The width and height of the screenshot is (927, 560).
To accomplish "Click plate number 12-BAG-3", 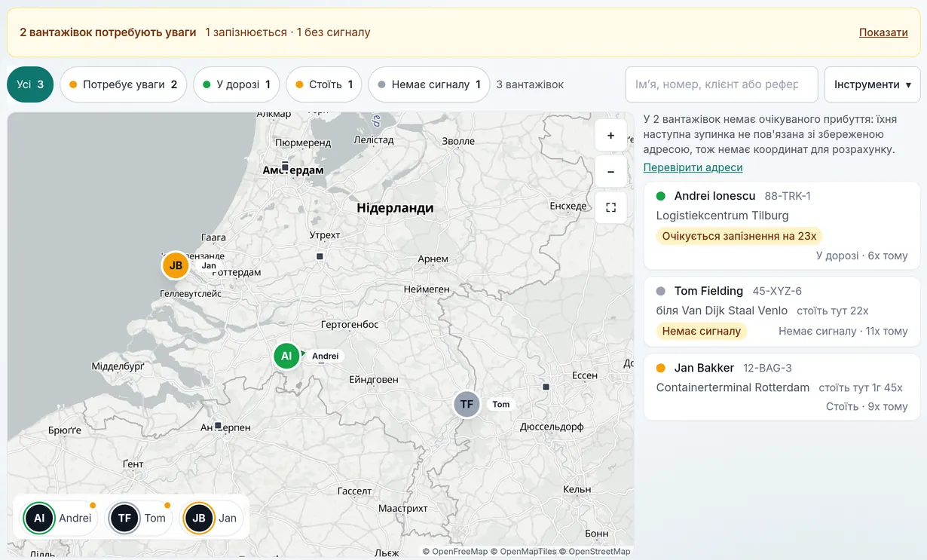I will tap(767, 368).
